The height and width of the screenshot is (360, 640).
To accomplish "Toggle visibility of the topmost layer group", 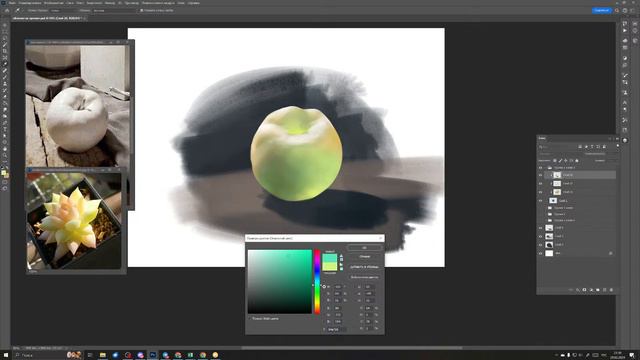I will click(540, 168).
